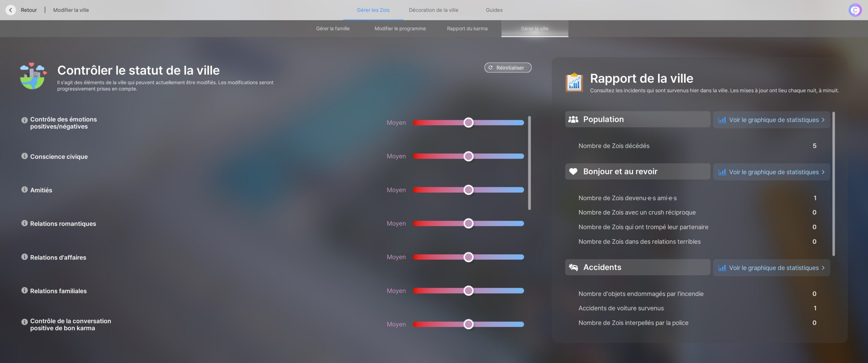
Task: Click info icon beside Relations d'affaires
Action: pos(24,257)
